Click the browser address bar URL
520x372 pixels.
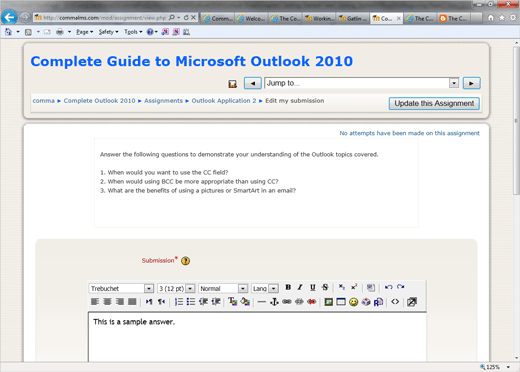pyautogui.click(x=104, y=18)
